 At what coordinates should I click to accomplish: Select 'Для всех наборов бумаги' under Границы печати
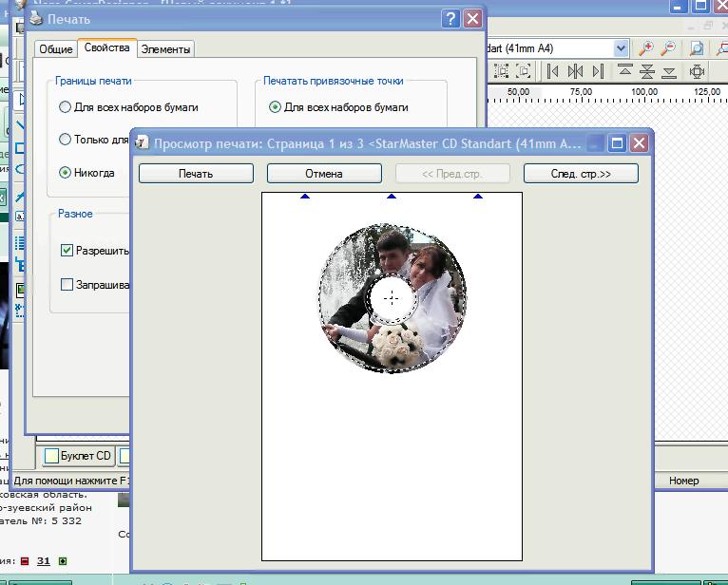click(x=66, y=107)
